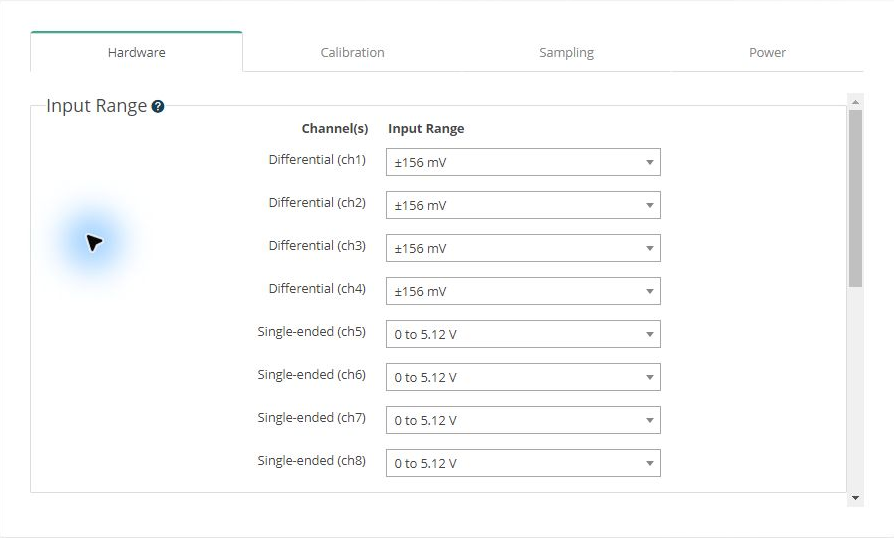894x538 pixels.
Task: Open the Power tab
Action: click(767, 52)
